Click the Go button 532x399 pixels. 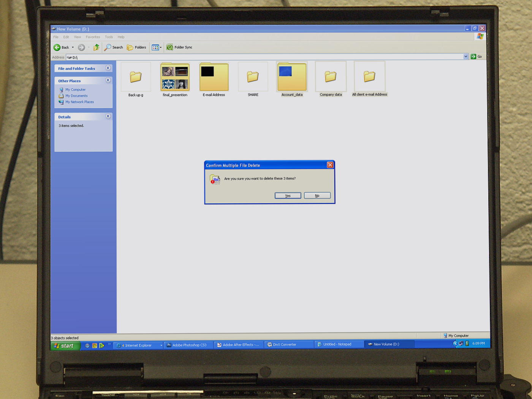(x=476, y=57)
